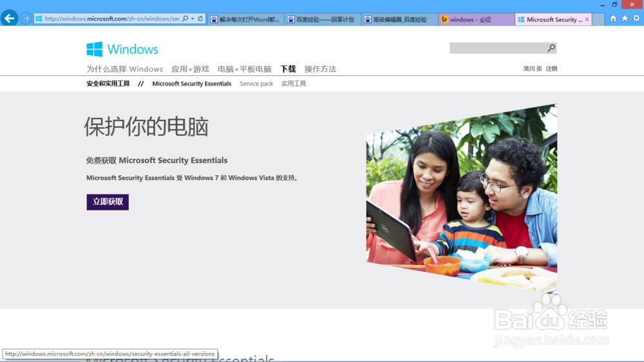The width and height of the screenshot is (644, 362).
Task: Click the 立即获取 download button
Action: click(108, 202)
